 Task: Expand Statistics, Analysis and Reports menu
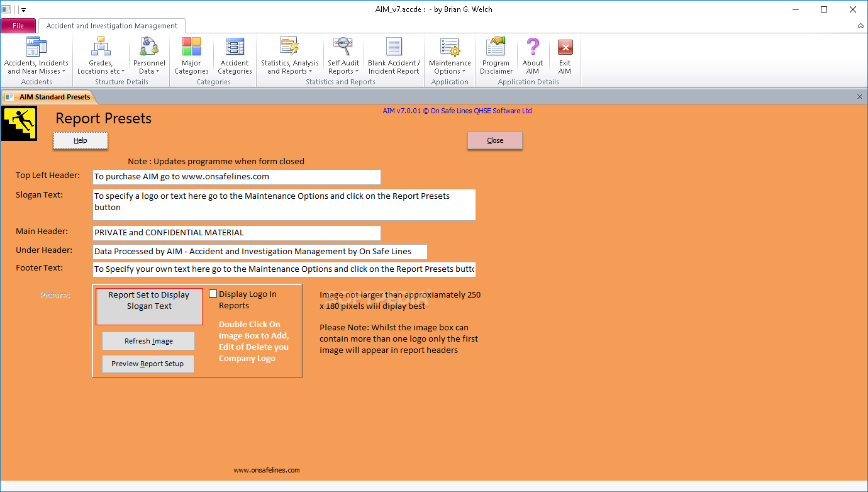290,56
